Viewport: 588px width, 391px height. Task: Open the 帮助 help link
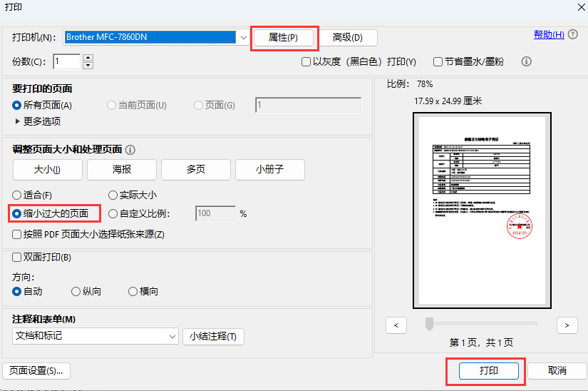(549, 35)
